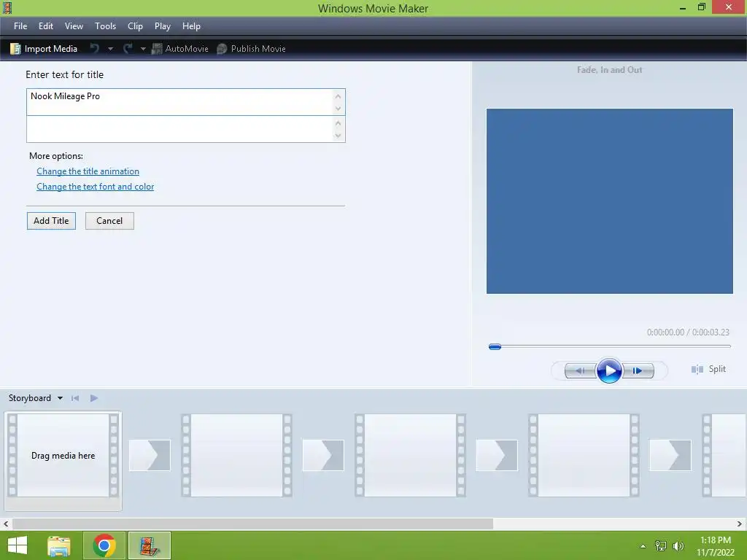The height and width of the screenshot is (560, 747).
Task: Click the storyboard scrollbar right arrow
Action: click(x=740, y=524)
